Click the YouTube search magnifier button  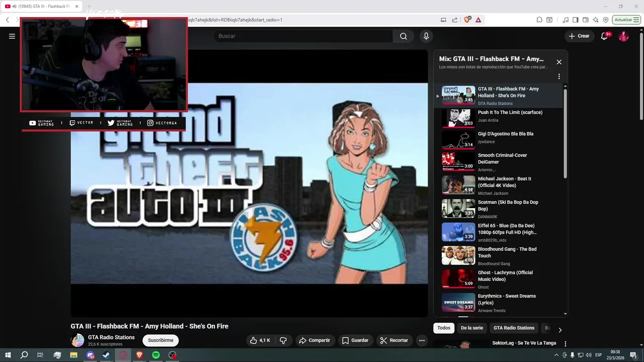tap(404, 36)
